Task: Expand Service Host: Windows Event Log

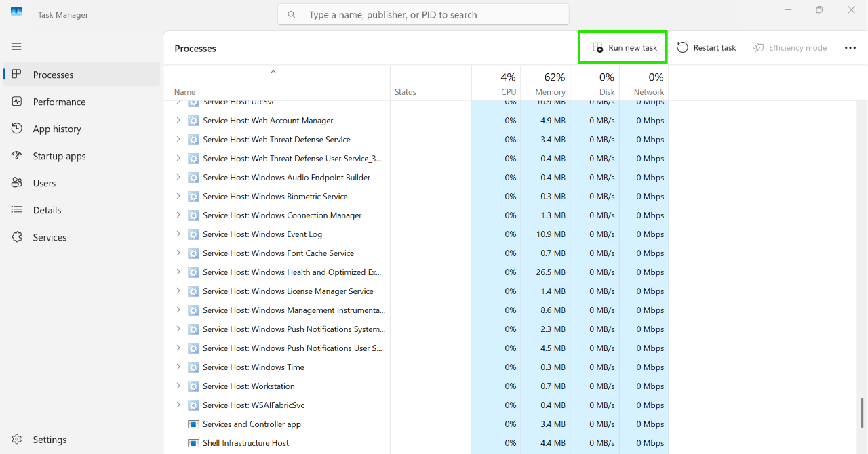Action: [x=178, y=234]
